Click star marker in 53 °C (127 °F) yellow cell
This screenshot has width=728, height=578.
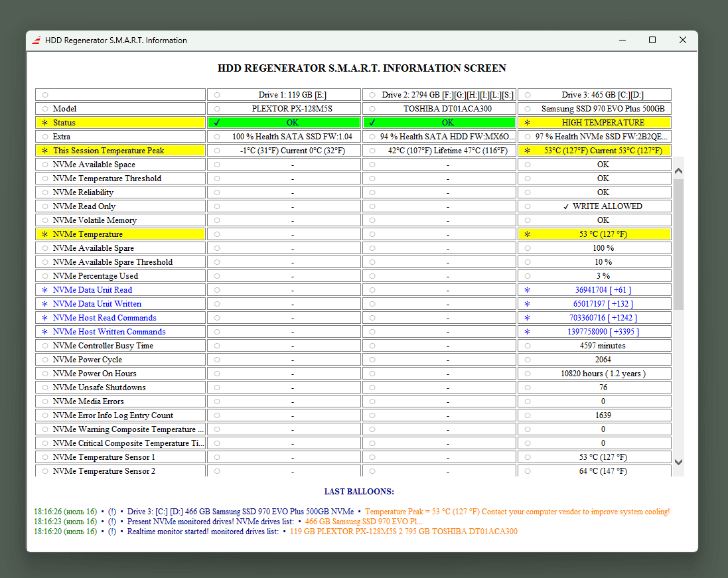(528, 234)
